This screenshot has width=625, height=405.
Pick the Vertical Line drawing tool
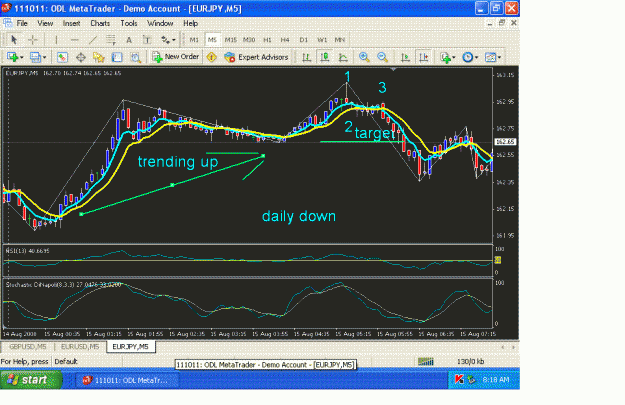(56, 39)
